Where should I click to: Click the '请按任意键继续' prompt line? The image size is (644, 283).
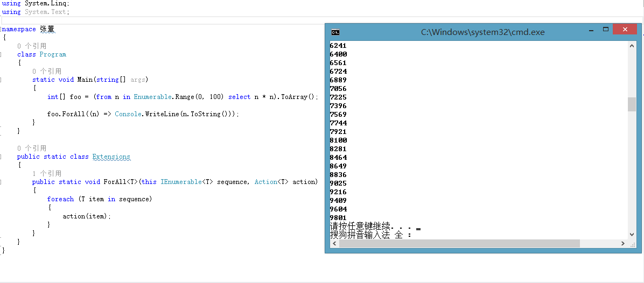(x=375, y=227)
